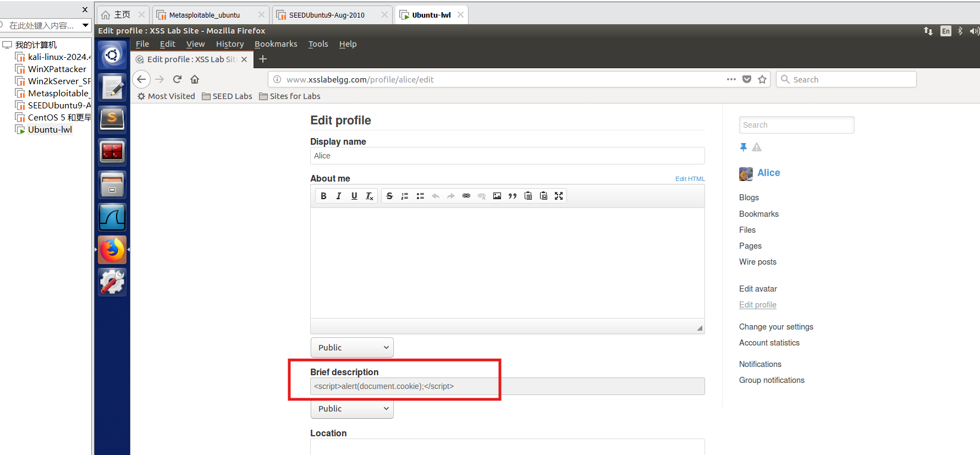Open the text editor in dock
The image size is (980, 455).
[112, 87]
